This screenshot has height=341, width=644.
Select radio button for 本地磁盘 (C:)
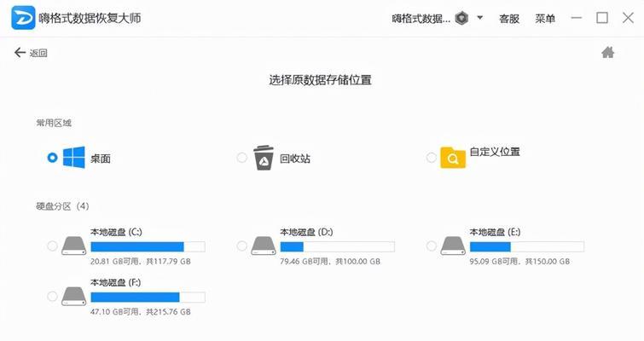coord(52,246)
